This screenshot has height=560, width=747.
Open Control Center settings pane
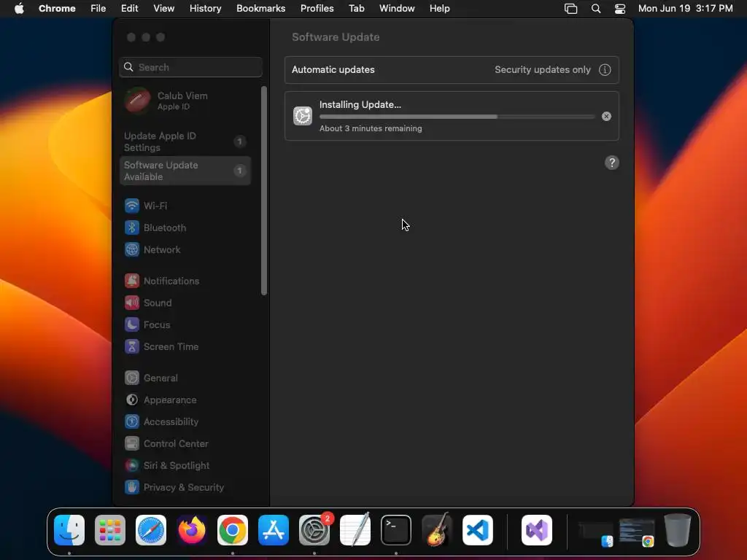[166, 444]
